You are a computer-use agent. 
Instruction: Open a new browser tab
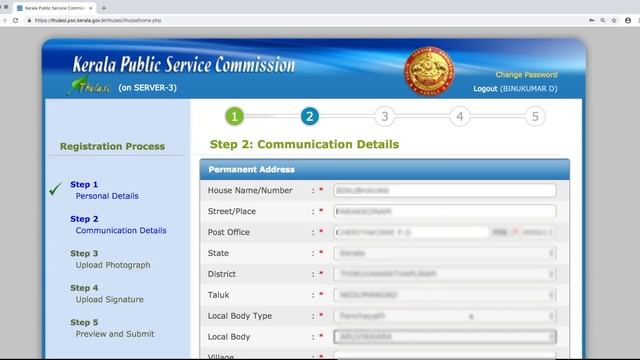click(x=104, y=8)
